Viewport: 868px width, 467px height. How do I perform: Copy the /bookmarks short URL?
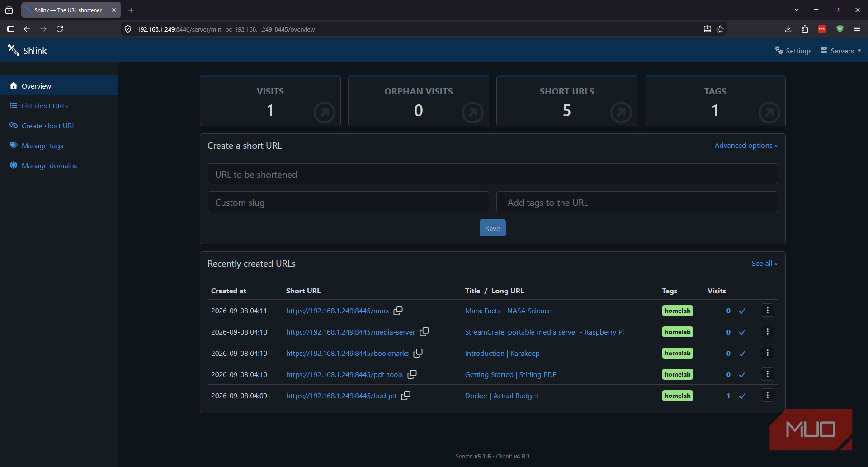(418, 353)
